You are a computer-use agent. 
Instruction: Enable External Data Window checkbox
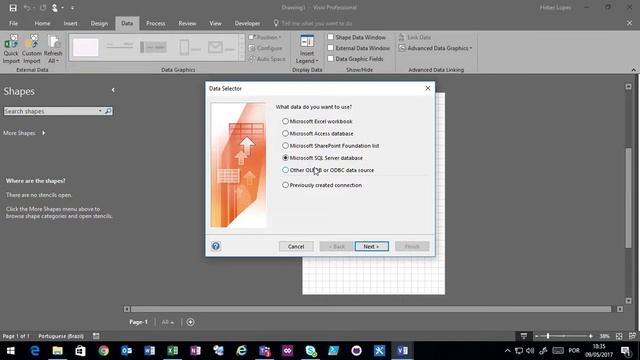pyautogui.click(x=331, y=48)
